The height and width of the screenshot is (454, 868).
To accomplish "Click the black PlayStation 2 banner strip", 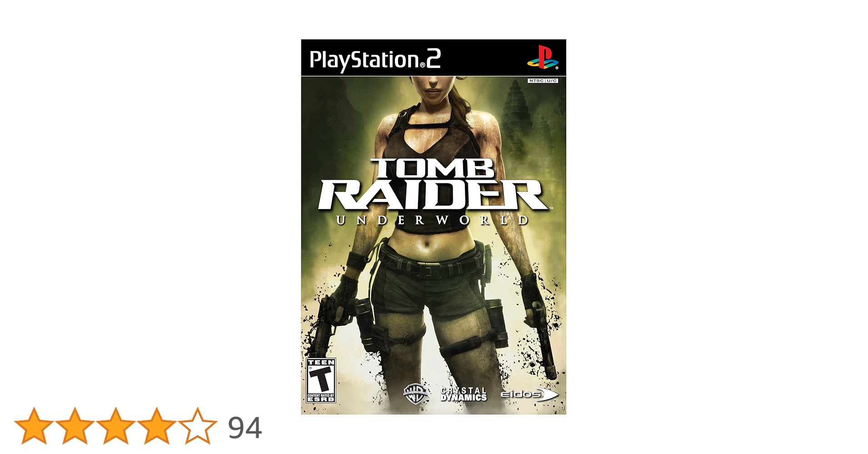I will (x=434, y=58).
